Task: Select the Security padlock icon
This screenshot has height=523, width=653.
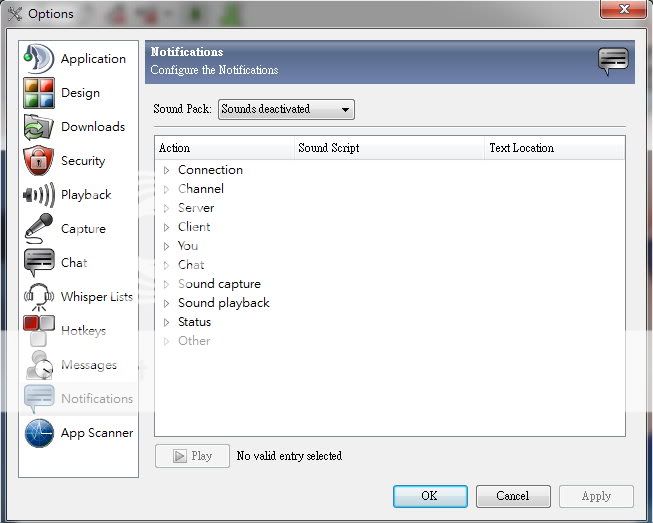Action: (39, 161)
